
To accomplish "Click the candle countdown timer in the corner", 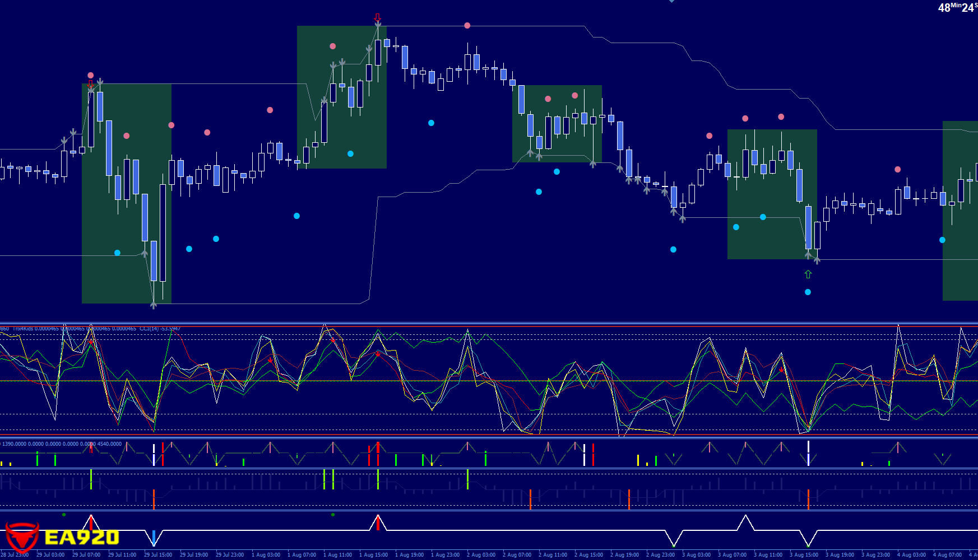I will pos(957,7).
